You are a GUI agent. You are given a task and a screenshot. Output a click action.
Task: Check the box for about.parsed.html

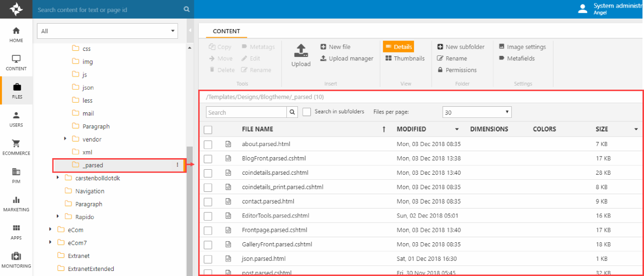coord(208,145)
